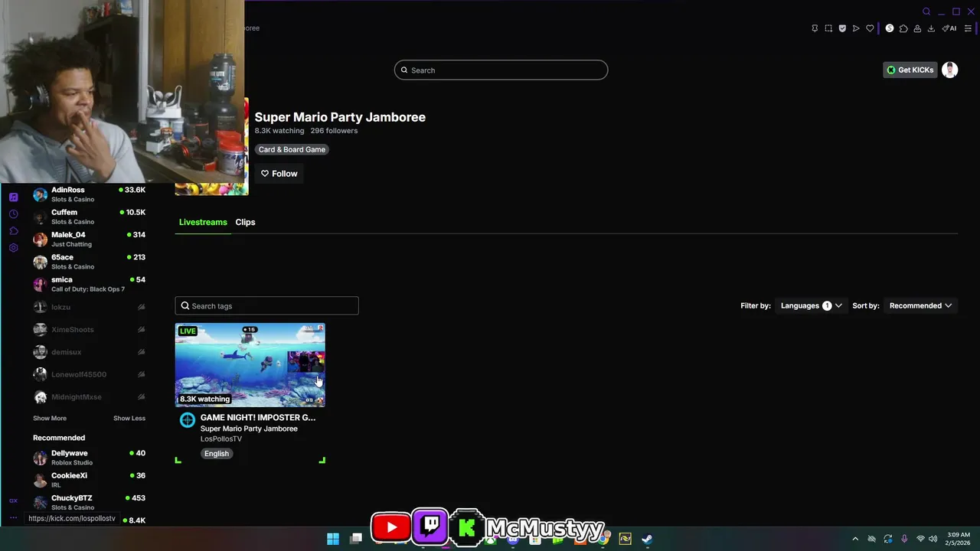Viewport: 980px width, 551px height.
Task: Open the AI assistant icon
Action: tap(949, 28)
